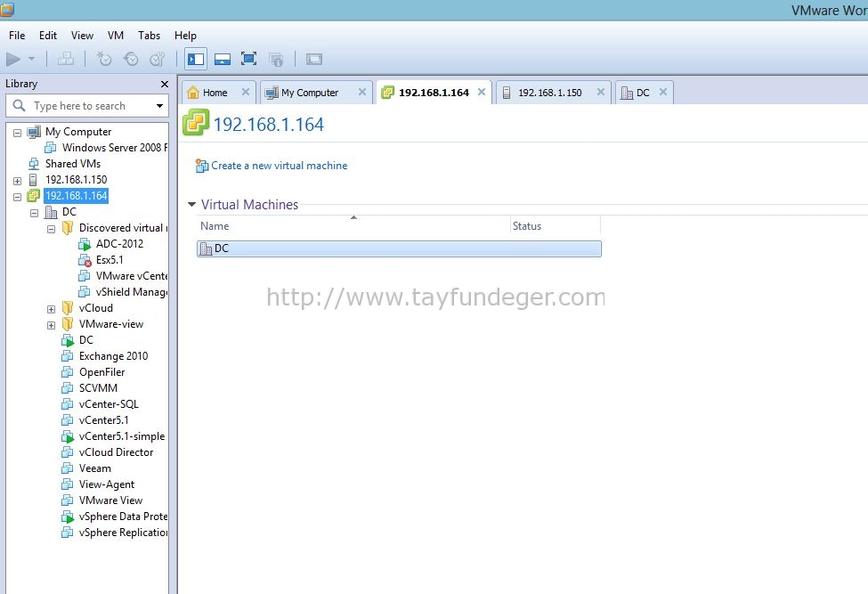Click the VMware-view folder icon

68,324
